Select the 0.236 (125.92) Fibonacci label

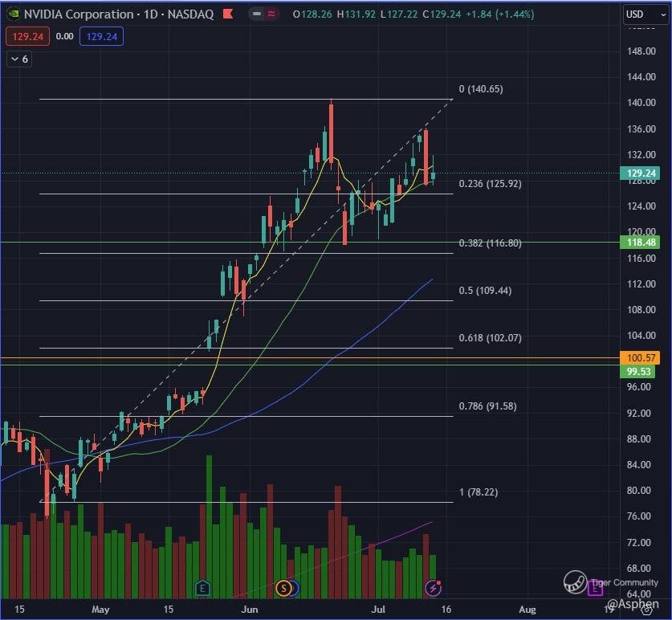(x=491, y=184)
